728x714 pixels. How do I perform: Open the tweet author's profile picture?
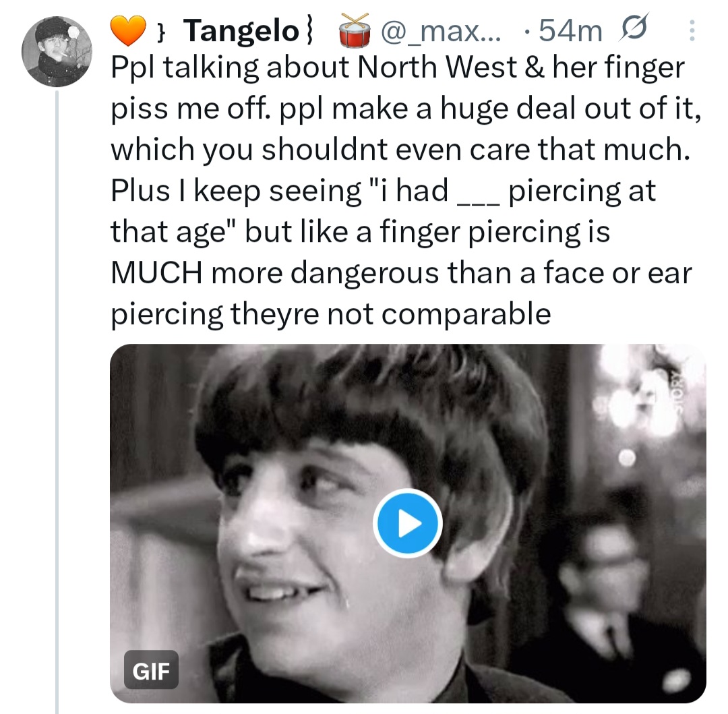tap(55, 52)
